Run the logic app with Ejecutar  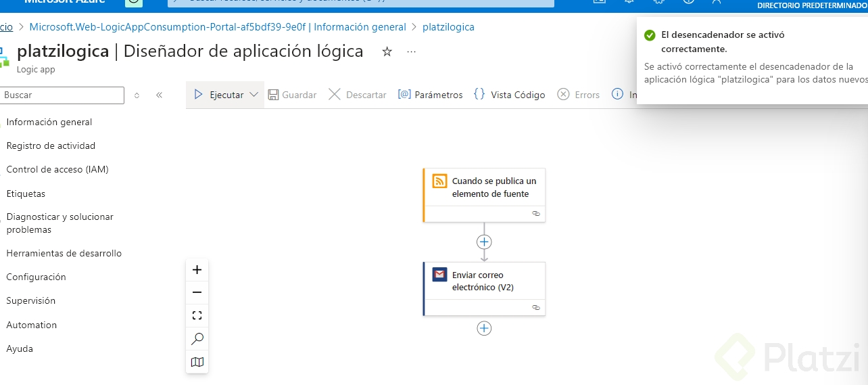(218, 95)
